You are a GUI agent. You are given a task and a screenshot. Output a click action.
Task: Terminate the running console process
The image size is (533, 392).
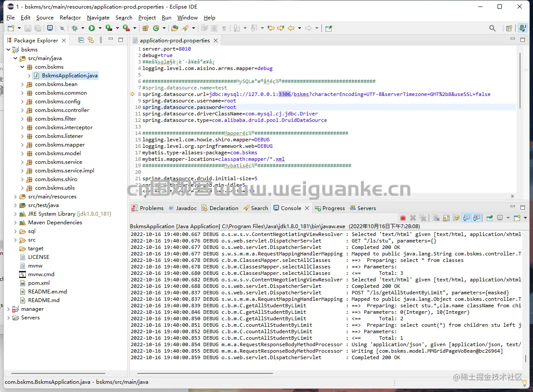point(403,218)
